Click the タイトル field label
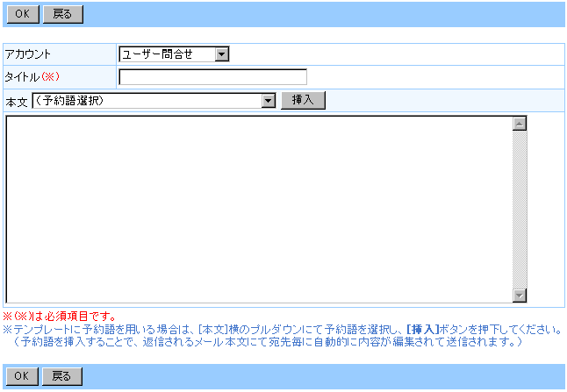Viewport: 567px width, 392px height. (x=23, y=77)
